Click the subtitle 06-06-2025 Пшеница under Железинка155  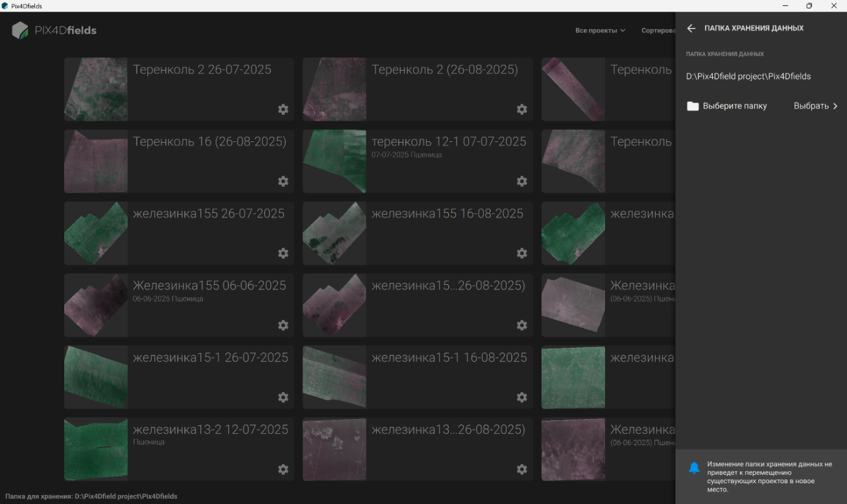point(168,299)
